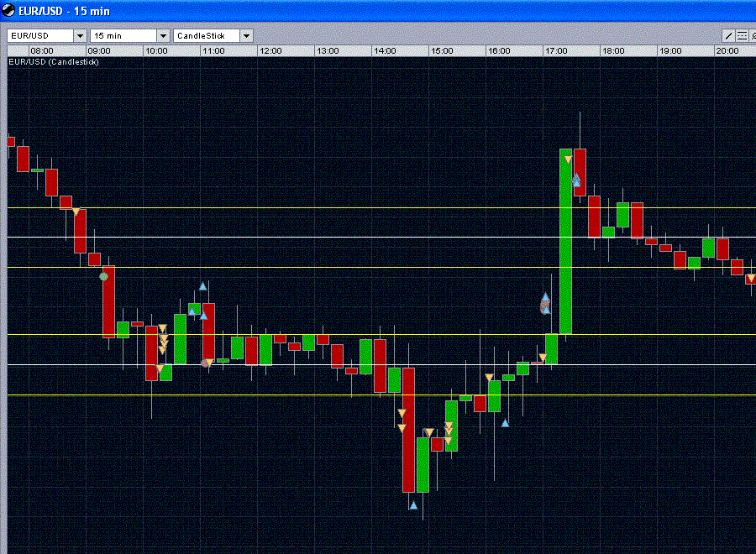Screen dimensions: 756x554
Task: Click blue buy marker below the lowest 14:30 candle
Action: click(413, 505)
